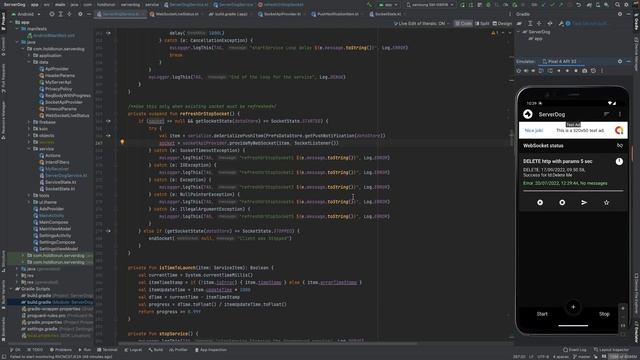Select ServiceState.kt in project tree
The height and width of the screenshot is (360, 640).
60,182
